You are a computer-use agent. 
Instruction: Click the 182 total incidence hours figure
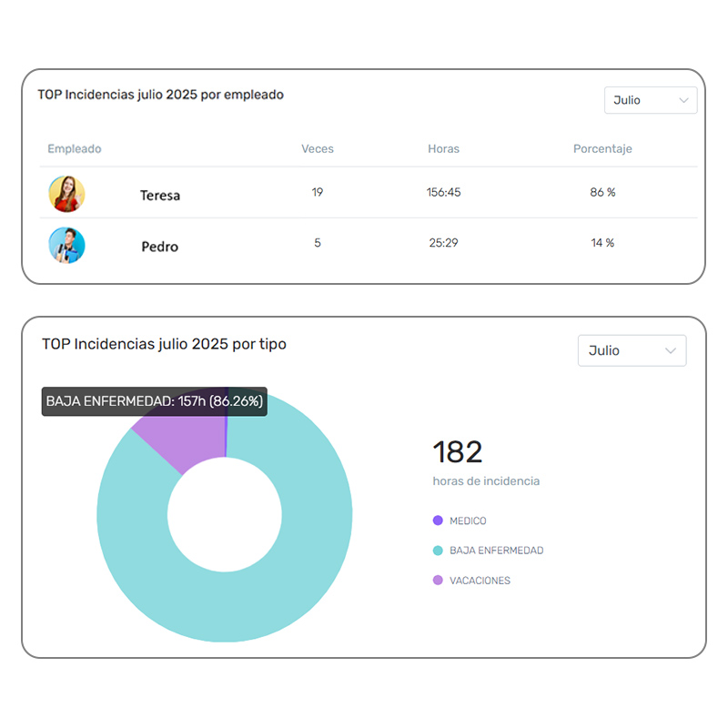[x=458, y=452]
